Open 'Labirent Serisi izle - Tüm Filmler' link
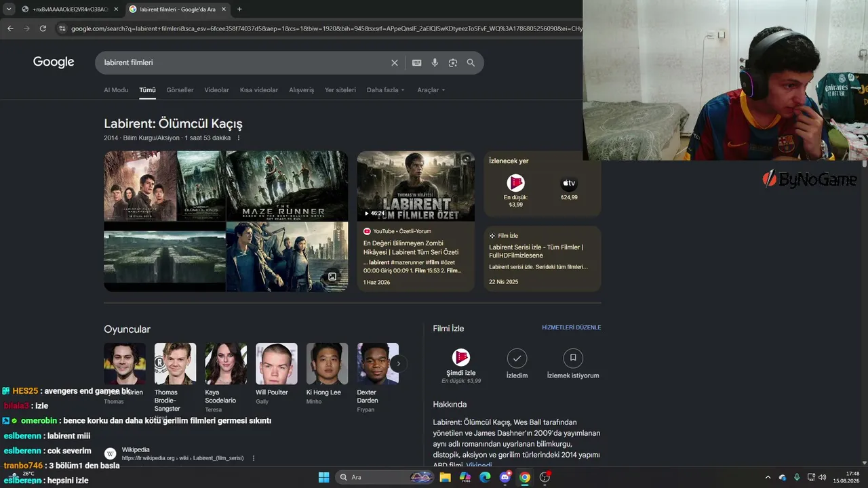This screenshot has height=488, width=868. coord(536,251)
